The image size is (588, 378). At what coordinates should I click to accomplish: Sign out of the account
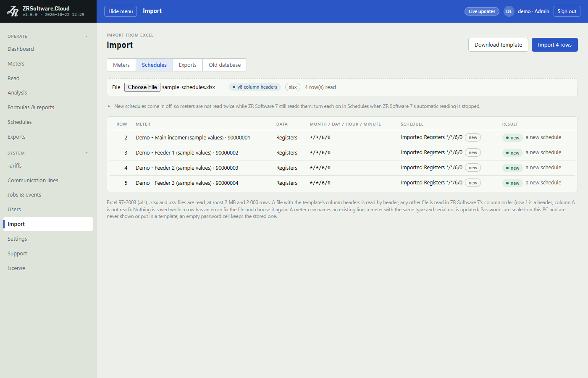(567, 11)
